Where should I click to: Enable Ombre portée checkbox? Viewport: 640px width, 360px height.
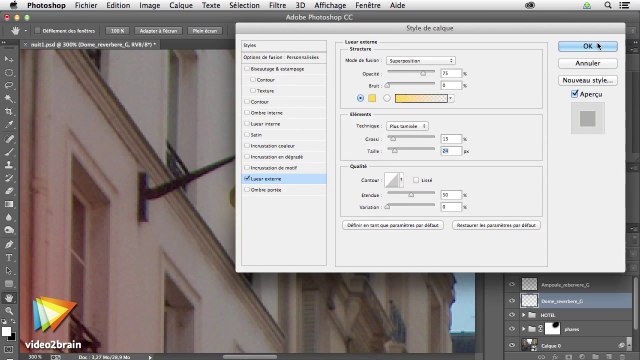coord(247,189)
